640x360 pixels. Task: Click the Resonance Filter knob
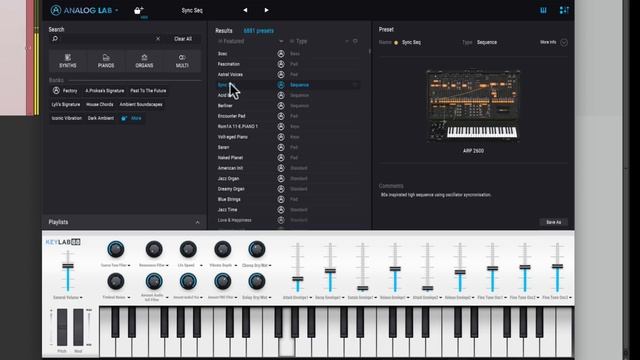point(153,249)
